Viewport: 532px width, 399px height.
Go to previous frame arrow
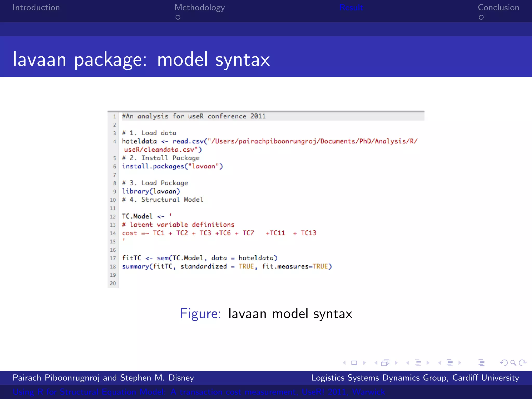[x=376, y=363]
